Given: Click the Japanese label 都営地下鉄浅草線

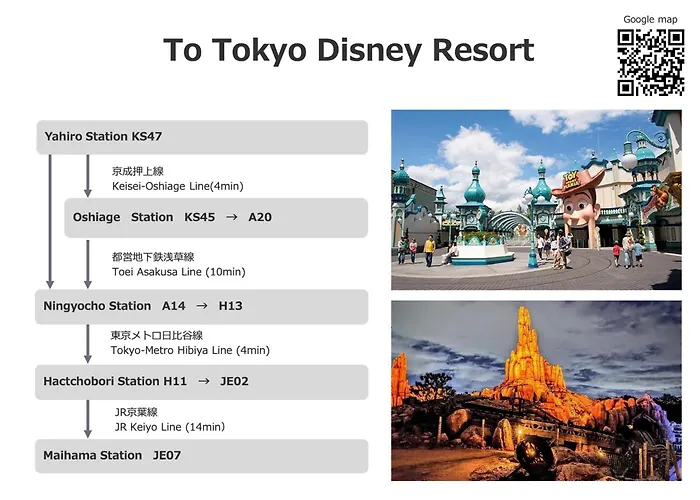Looking at the screenshot, I should (x=153, y=257).
